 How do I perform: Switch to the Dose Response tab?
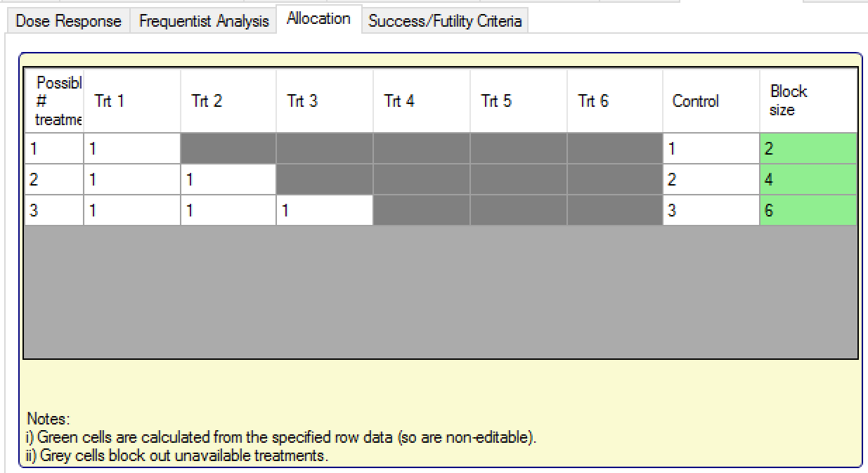click(68, 21)
